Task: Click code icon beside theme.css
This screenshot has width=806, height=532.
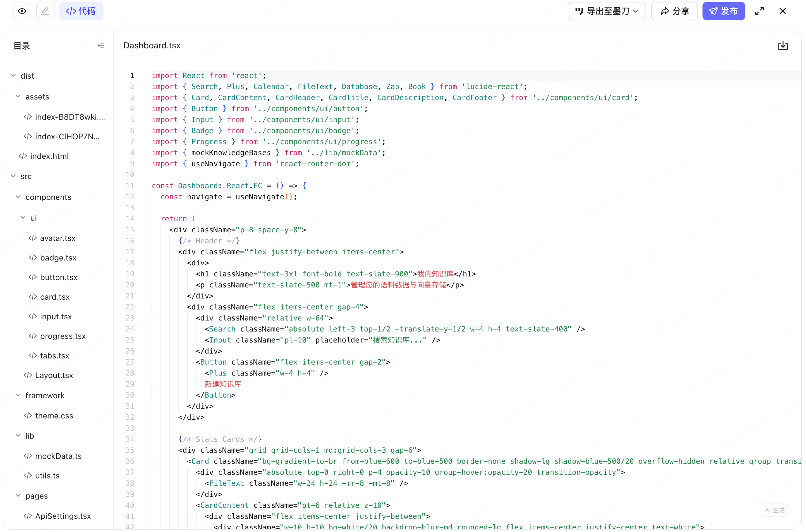Action: click(28, 416)
